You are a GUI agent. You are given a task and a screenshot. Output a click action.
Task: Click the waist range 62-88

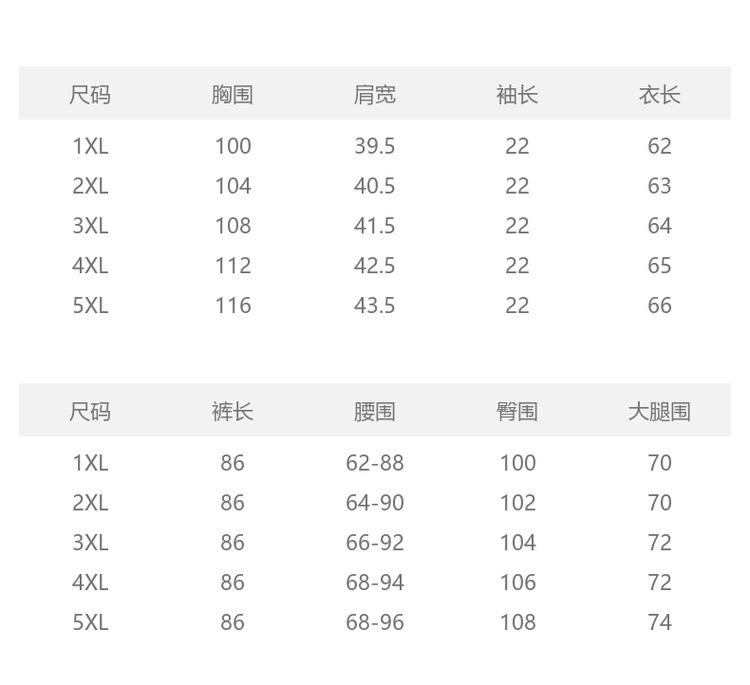pyautogui.click(x=375, y=463)
